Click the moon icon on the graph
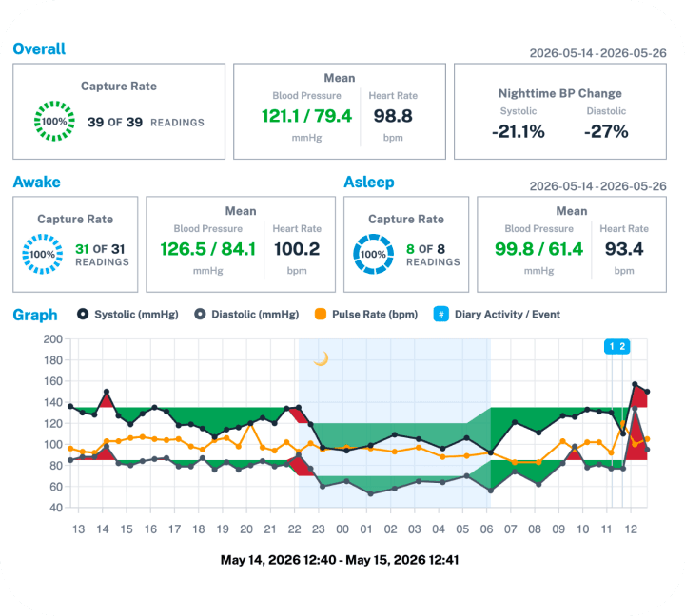Viewport: 685px width, 616px height. pos(322,358)
